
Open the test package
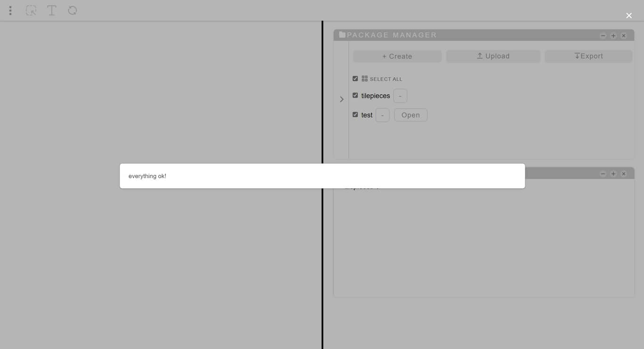point(411,115)
